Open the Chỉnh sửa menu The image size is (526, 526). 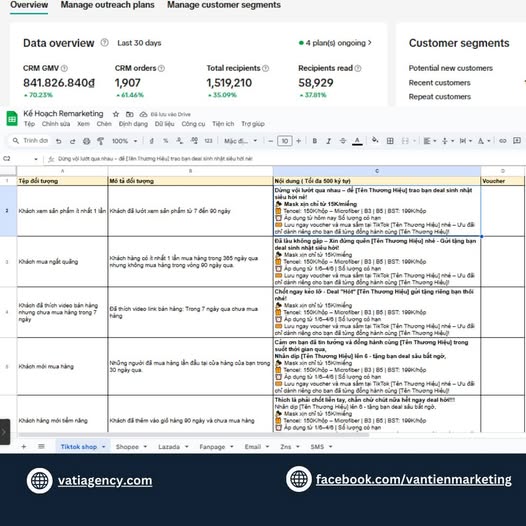[x=56, y=124]
